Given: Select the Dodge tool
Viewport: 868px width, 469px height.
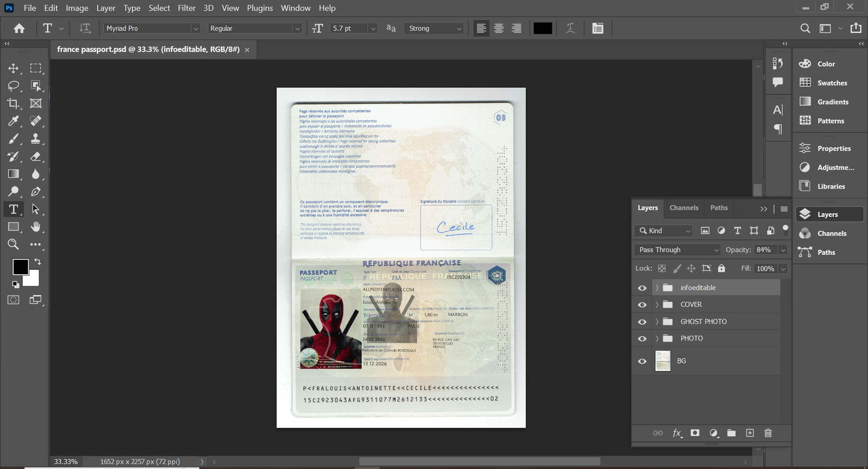Looking at the screenshot, I should point(13,191).
